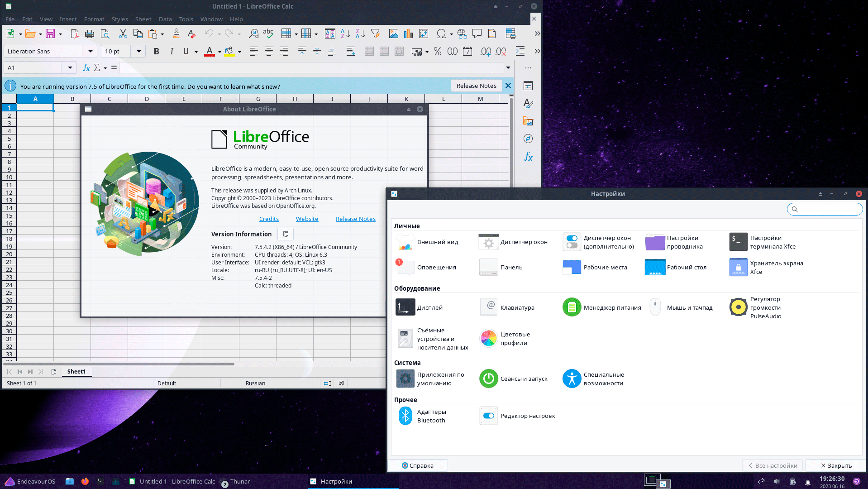Copy version information with clipboard icon
Viewport: 868px width, 489px height.
[x=286, y=234]
